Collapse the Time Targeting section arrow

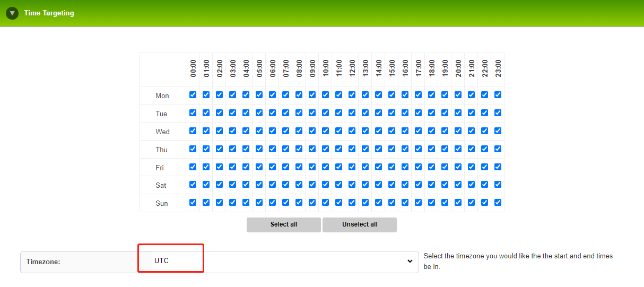pyautogui.click(x=12, y=13)
